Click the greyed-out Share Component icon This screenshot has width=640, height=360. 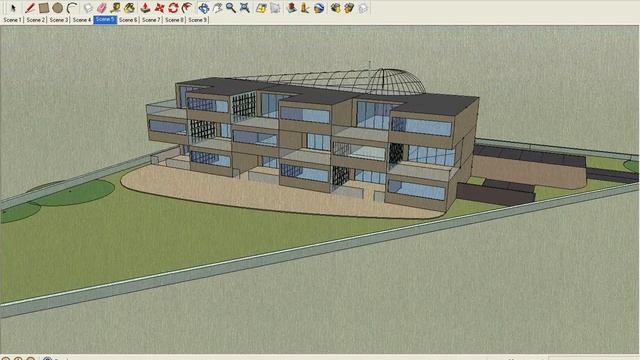click(x=363, y=8)
